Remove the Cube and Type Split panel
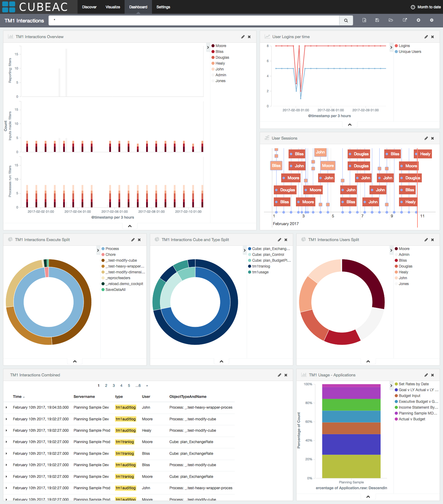 tap(286, 240)
